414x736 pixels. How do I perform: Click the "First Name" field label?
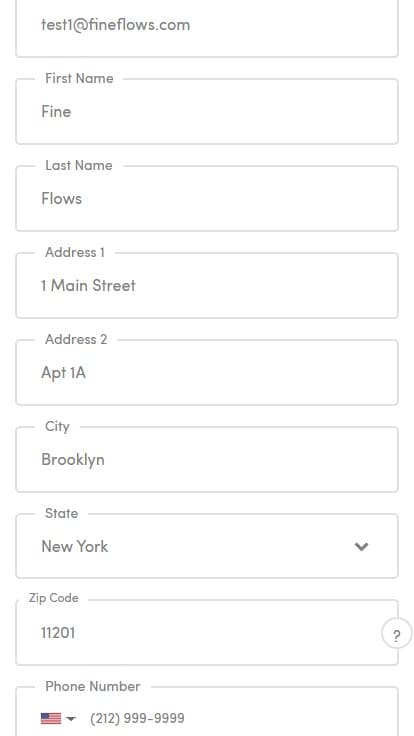[79, 78]
